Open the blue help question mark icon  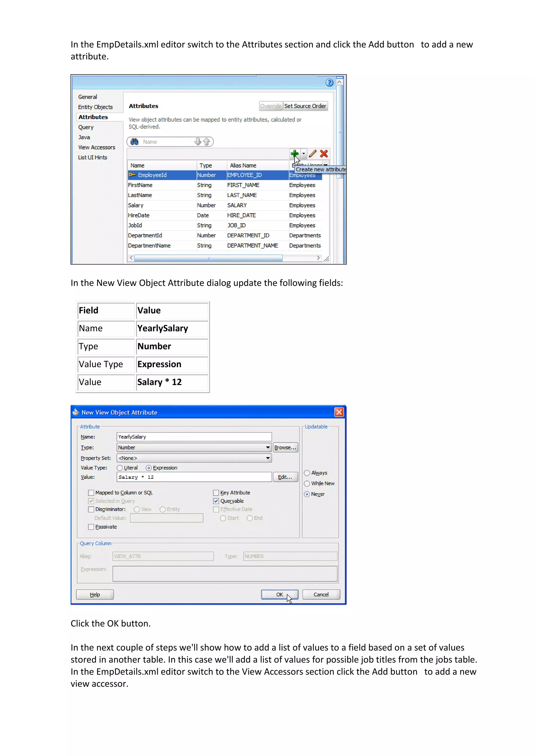tap(329, 83)
